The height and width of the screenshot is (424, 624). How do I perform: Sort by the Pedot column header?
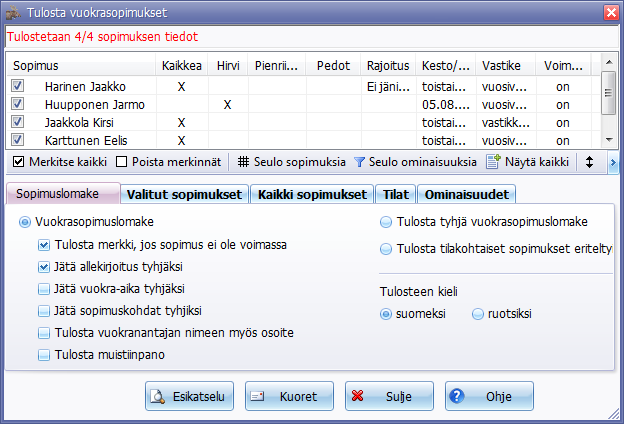pyautogui.click(x=333, y=65)
